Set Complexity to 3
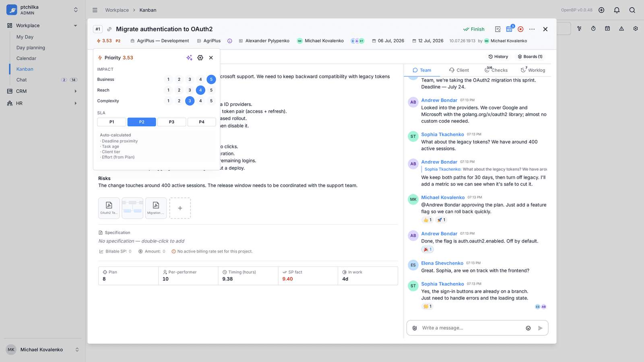This screenshot has width=644, height=362. tap(190, 101)
